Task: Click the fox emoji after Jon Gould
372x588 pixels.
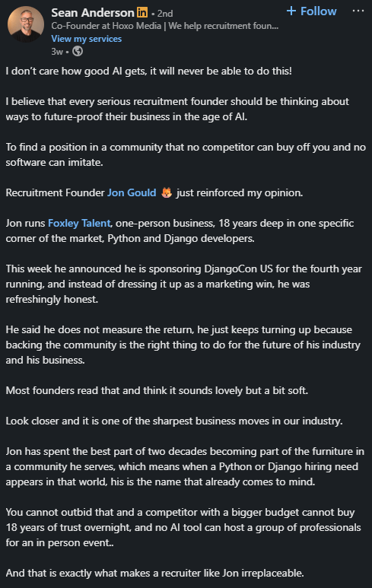Action: point(167,192)
